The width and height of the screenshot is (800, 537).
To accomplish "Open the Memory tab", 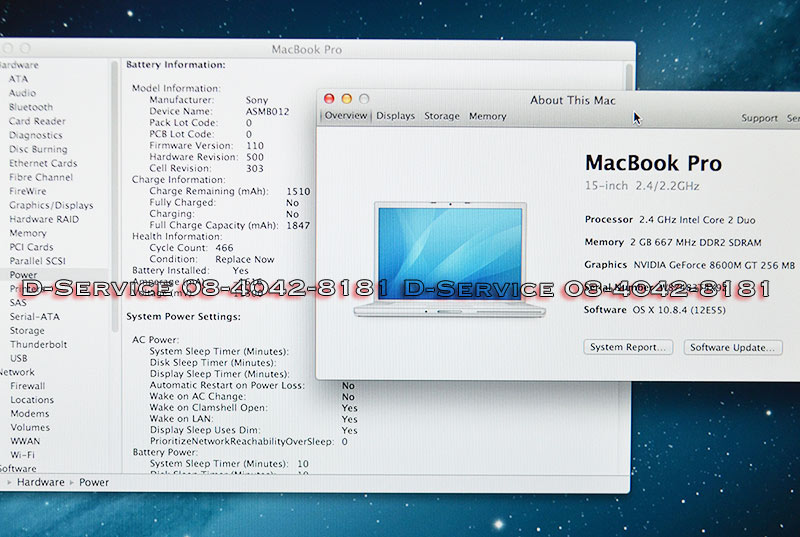I will [x=488, y=116].
